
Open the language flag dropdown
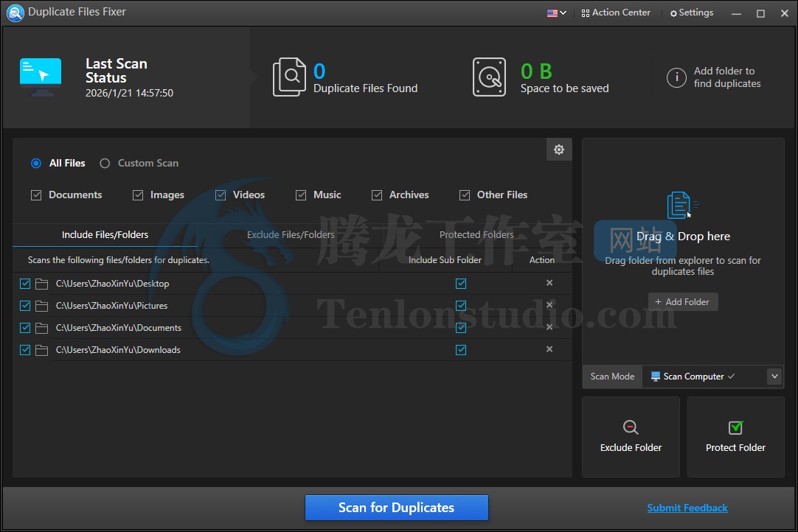557,13
